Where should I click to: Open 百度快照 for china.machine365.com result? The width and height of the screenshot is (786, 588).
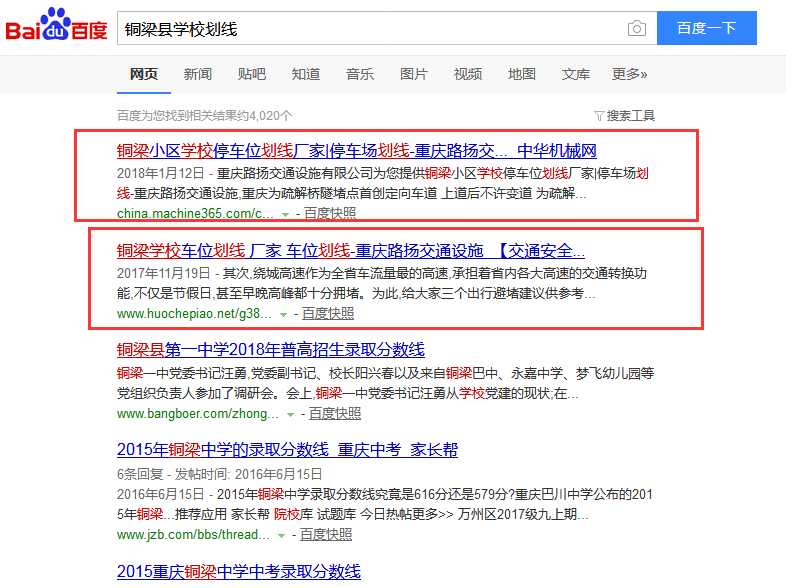coord(330,214)
